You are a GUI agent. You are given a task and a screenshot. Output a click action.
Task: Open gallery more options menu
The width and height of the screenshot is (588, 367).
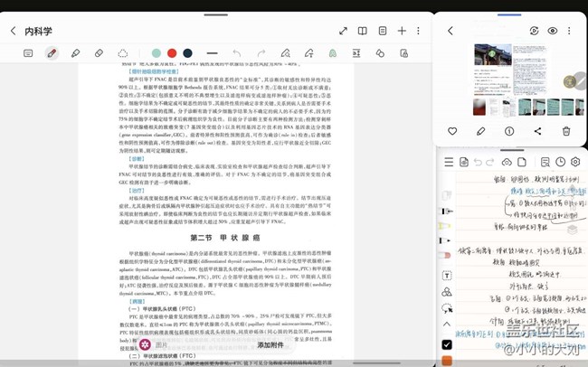[569, 31]
